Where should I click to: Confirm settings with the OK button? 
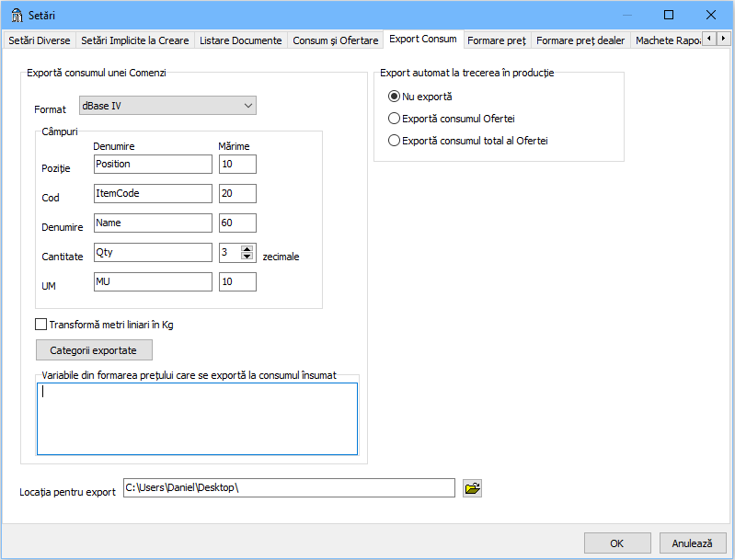[x=616, y=543]
